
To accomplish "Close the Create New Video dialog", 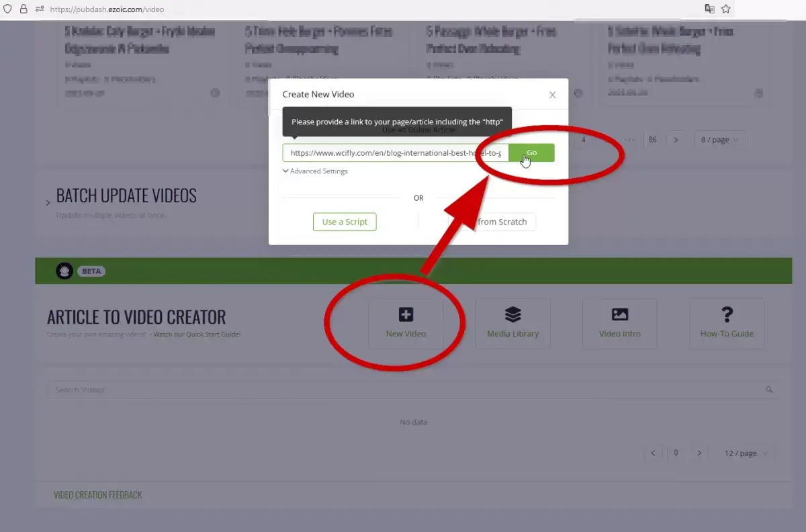I will click(552, 95).
